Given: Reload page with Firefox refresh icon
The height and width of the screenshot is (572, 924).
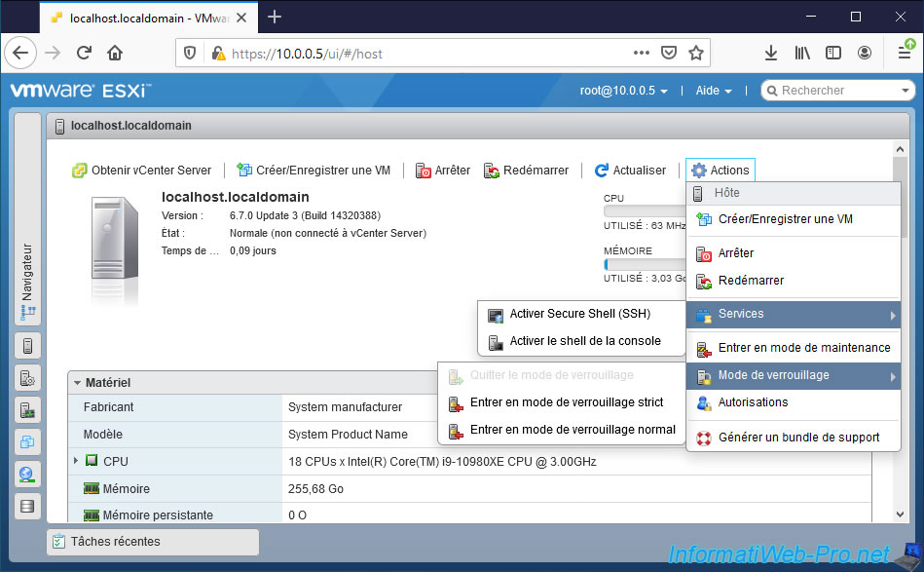Looking at the screenshot, I should (x=85, y=54).
